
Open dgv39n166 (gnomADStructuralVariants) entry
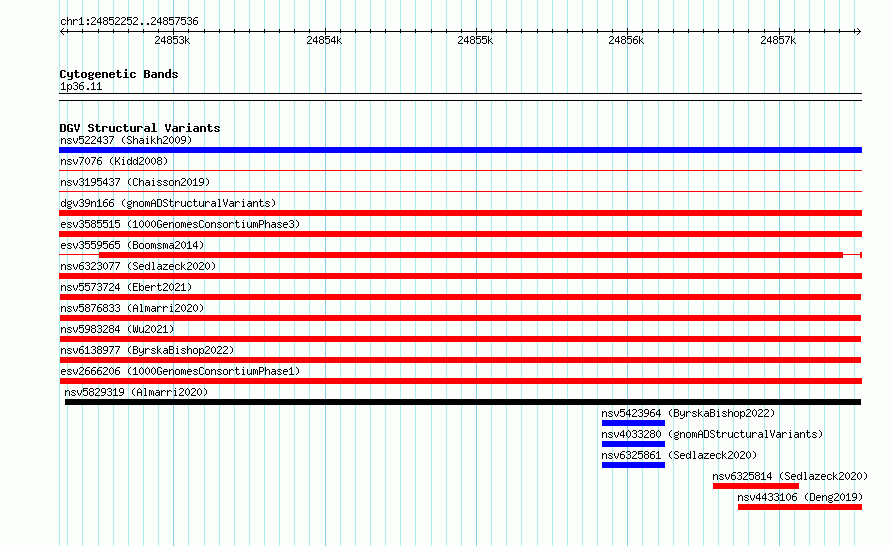click(168, 203)
